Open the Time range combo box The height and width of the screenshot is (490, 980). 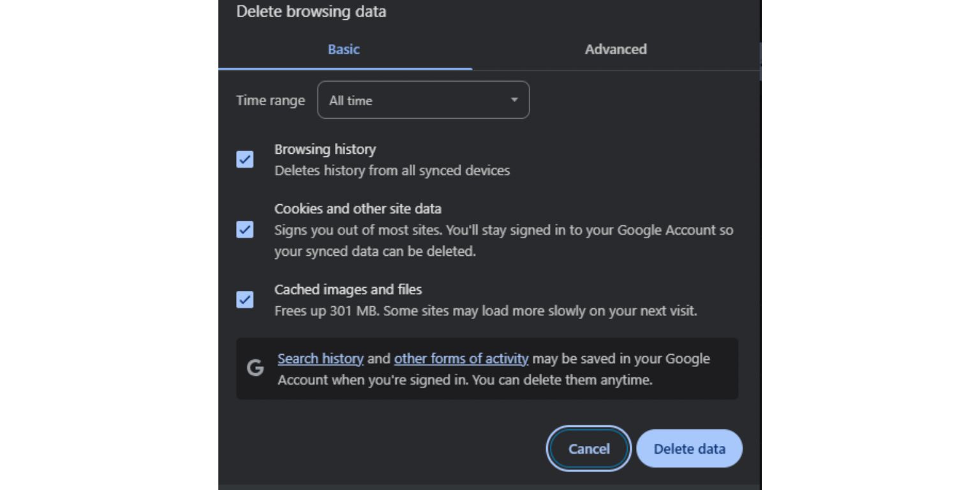(423, 100)
